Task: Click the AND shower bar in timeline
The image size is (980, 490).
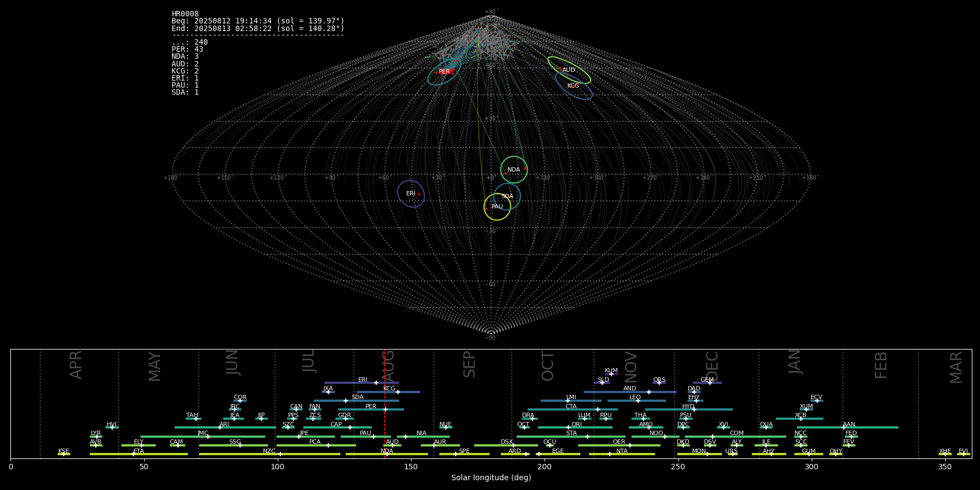Action: pyautogui.click(x=630, y=391)
